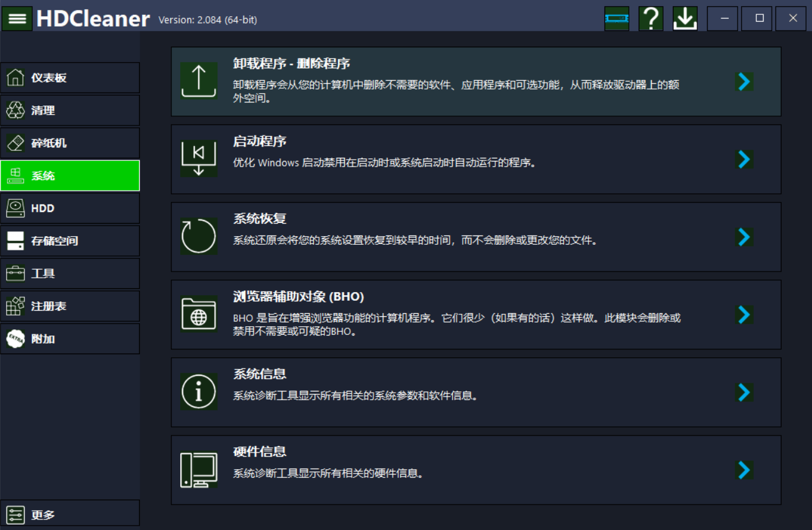This screenshot has width=812, height=530.
Task: Click the Windows icon for 系统
Action: [x=16, y=176]
